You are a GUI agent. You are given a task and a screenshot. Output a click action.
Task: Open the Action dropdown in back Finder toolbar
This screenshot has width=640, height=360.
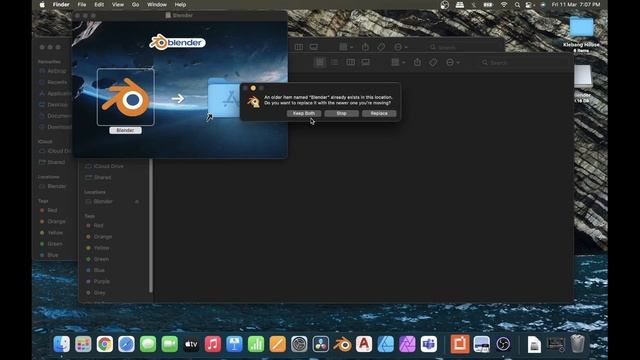pos(400,47)
